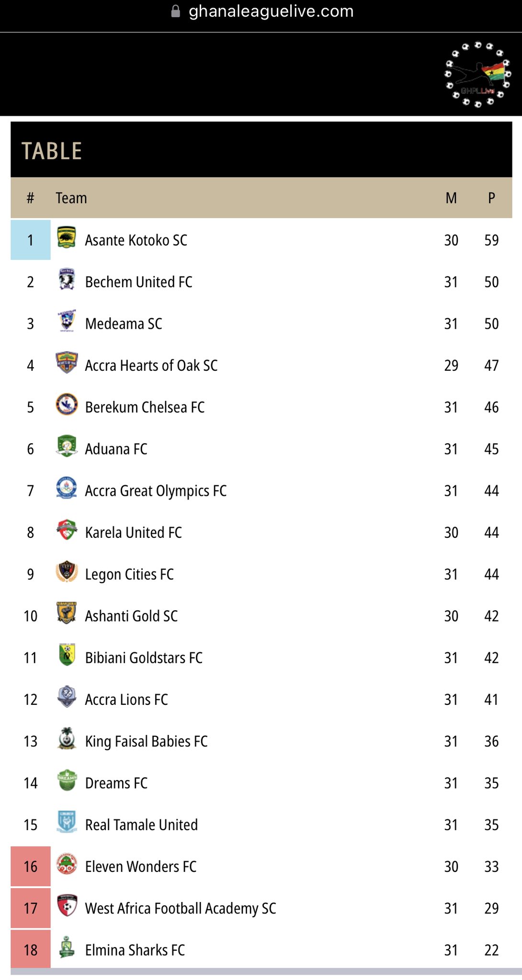The image size is (522, 980).
Task: Tap the padlock icon beside the URL
Action: (176, 11)
